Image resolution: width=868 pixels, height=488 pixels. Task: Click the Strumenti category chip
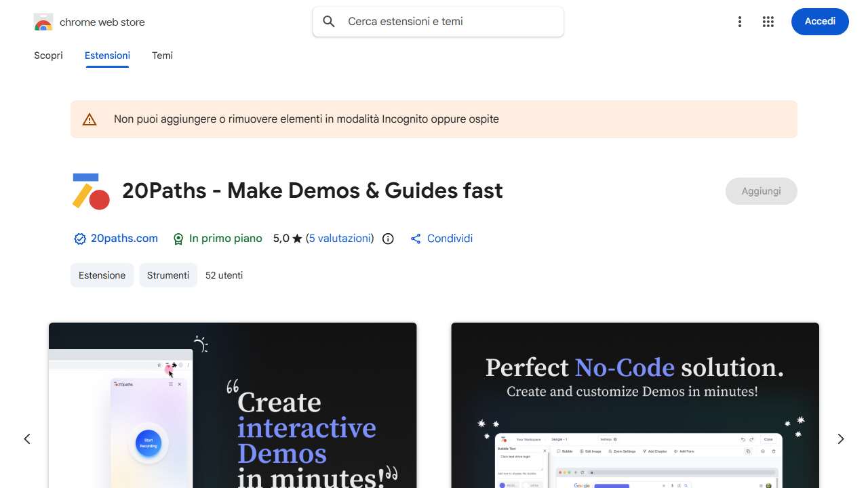pos(168,275)
